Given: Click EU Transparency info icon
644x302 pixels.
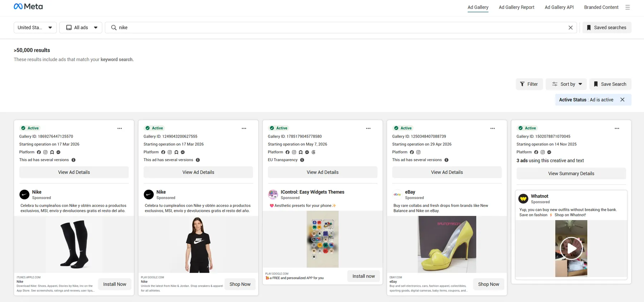Looking at the screenshot, I should click(x=302, y=160).
